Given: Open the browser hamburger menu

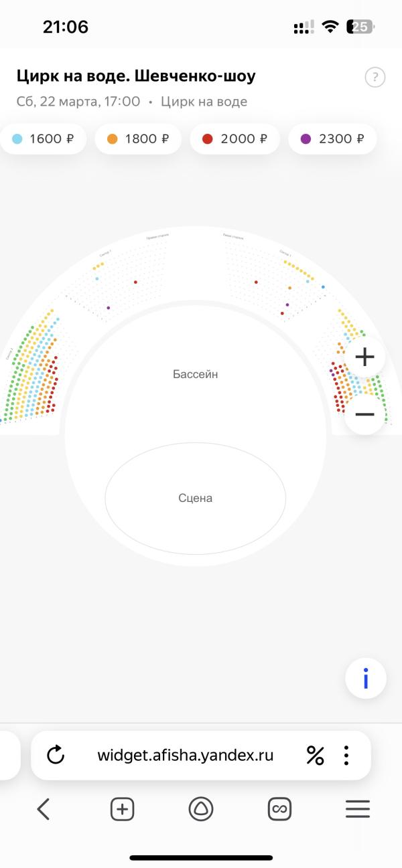Looking at the screenshot, I should click(358, 810).
